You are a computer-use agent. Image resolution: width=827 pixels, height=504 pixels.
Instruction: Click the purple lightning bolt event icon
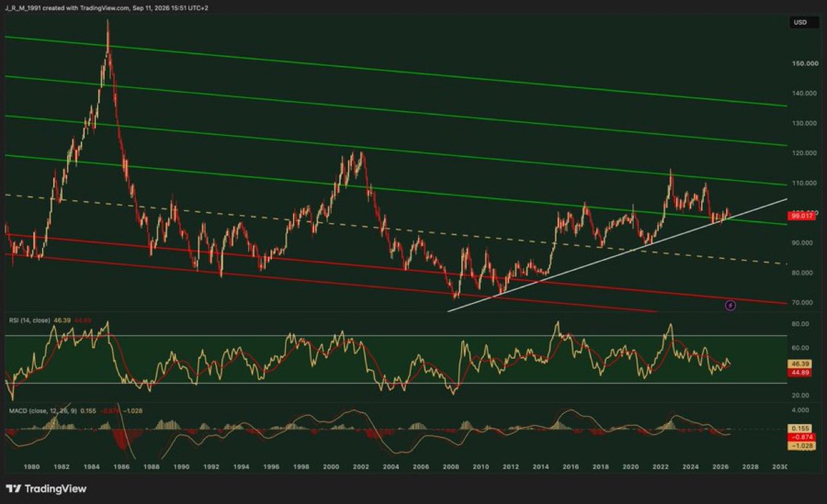[731, 304]
